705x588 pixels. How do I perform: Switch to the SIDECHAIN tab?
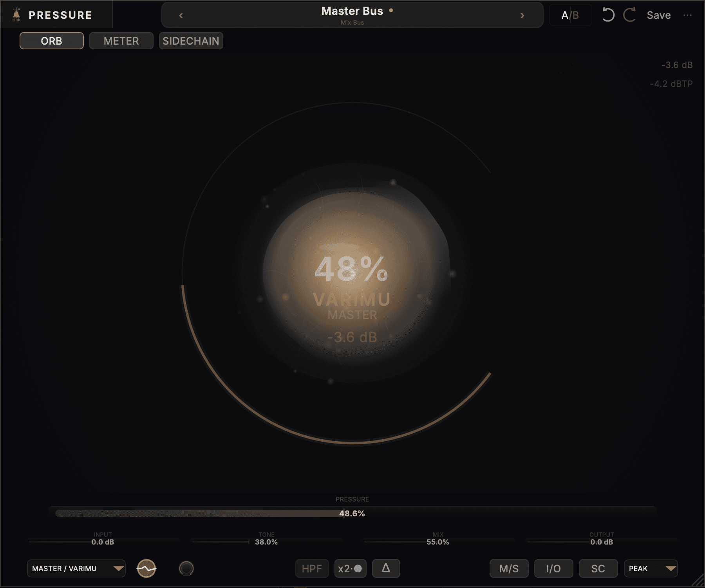191,41
